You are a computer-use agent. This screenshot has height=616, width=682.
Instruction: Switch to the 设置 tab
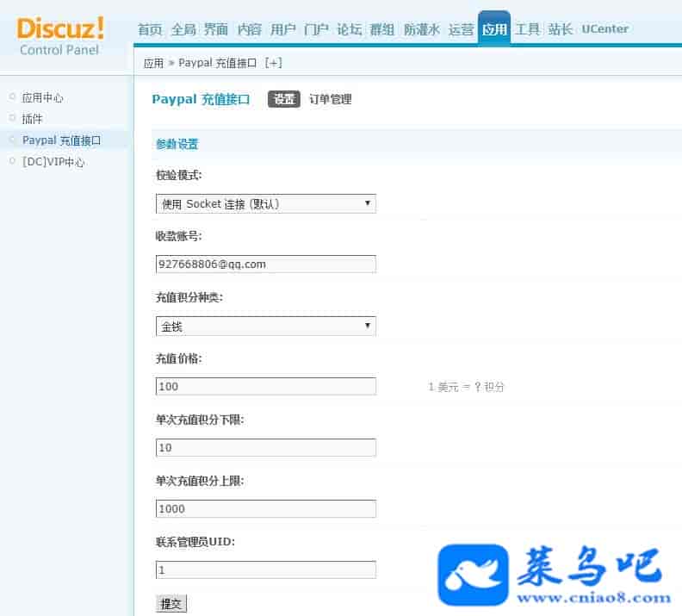coord(284,99)
